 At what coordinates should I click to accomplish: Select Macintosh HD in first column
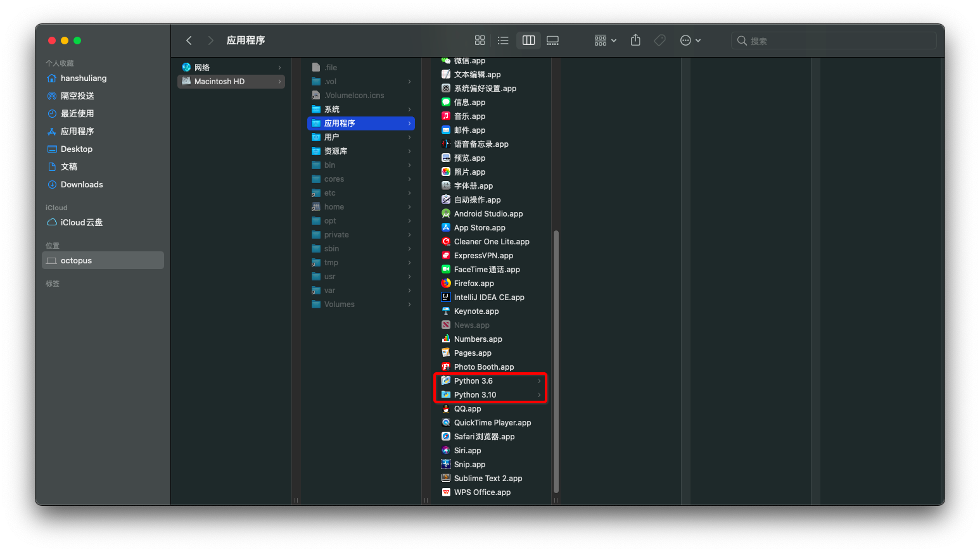(231, 82)
